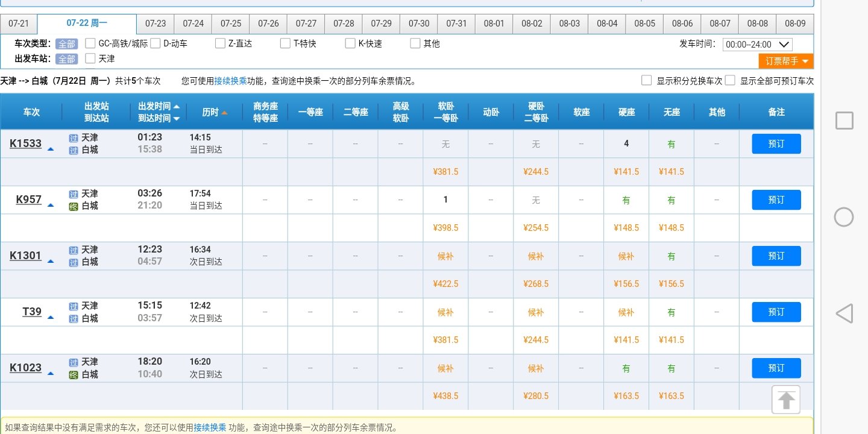Check the 天津 departure station box
Viewport: 868px width, 434px height.
[90, 58]
